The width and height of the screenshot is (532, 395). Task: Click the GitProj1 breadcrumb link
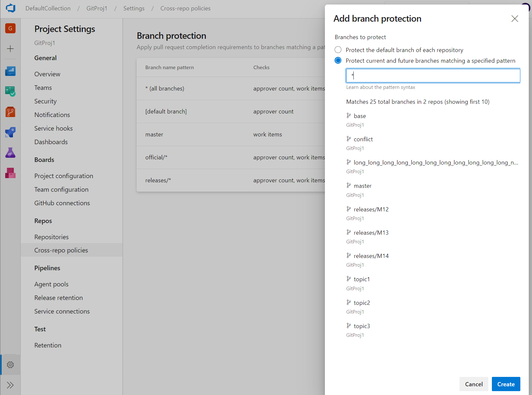(x=97, y=8)
